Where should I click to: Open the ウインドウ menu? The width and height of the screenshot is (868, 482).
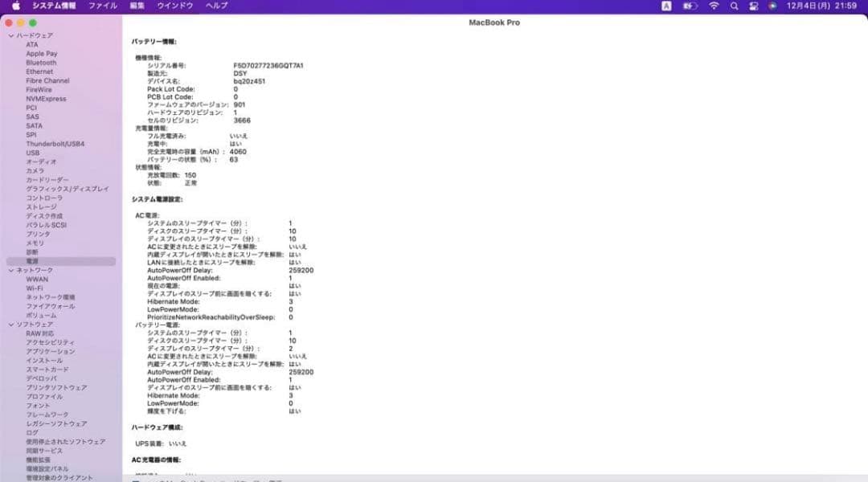(175, 6)
